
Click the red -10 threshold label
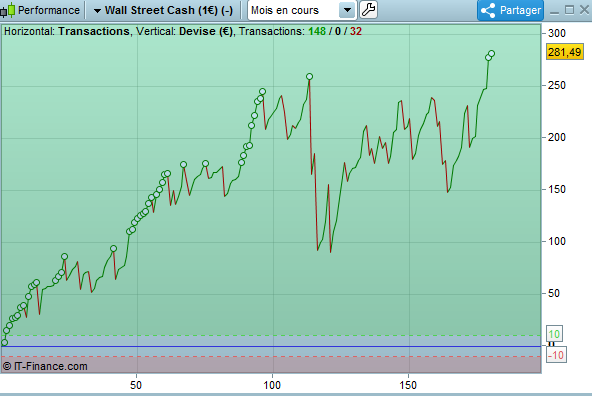point(556,355)
